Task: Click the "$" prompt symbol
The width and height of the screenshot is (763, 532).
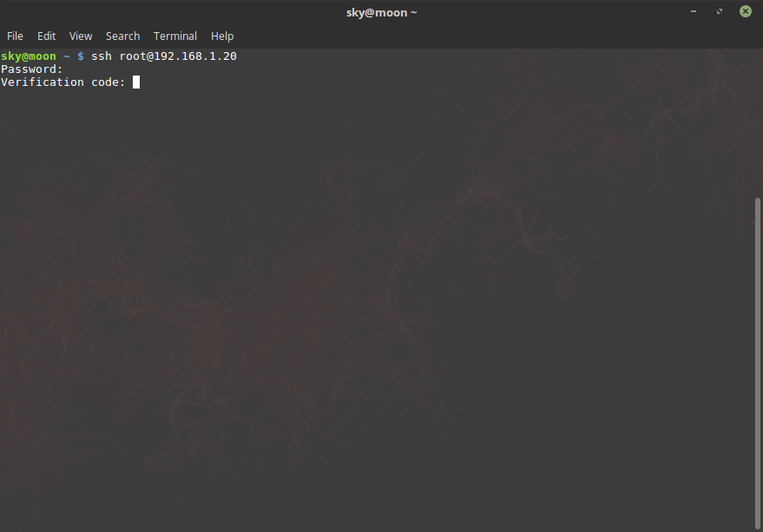Action: [x=81, y=56]
